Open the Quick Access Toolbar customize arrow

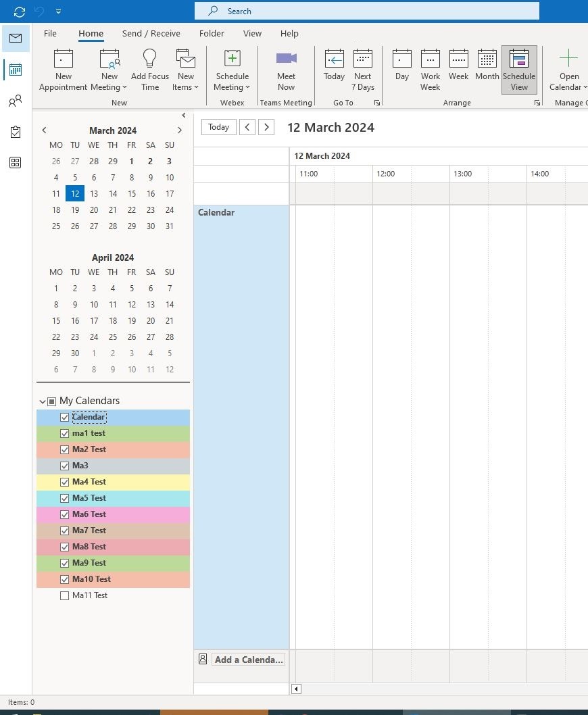(58, 11)
